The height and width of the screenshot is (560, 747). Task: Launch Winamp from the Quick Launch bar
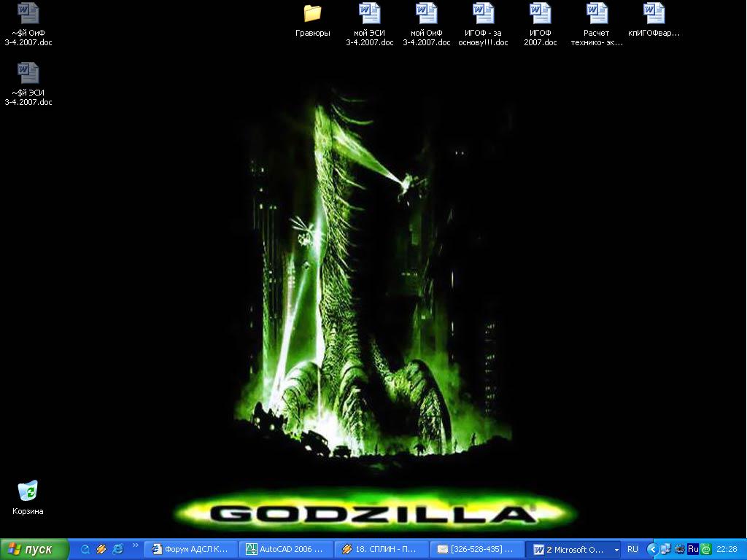coord(101,549)
